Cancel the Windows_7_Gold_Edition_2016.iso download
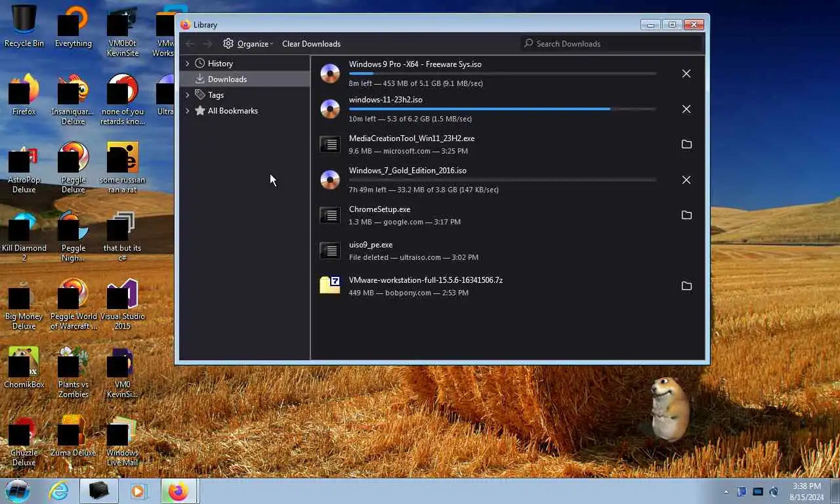 686,180
